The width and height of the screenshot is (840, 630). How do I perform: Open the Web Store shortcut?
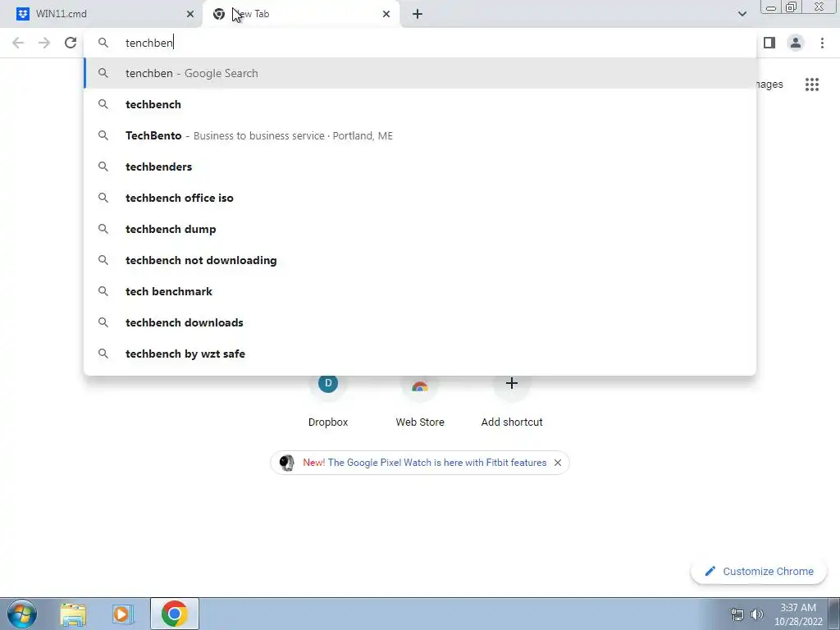coord(420,399)
